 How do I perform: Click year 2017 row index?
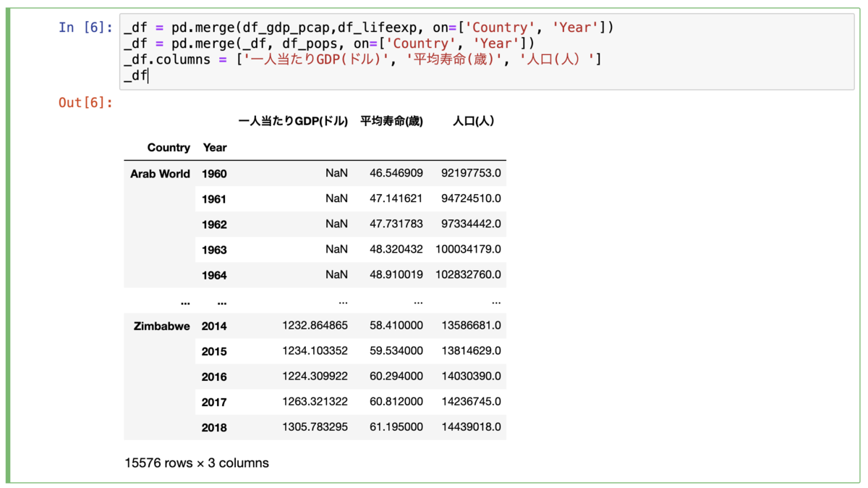coord(214,402)
